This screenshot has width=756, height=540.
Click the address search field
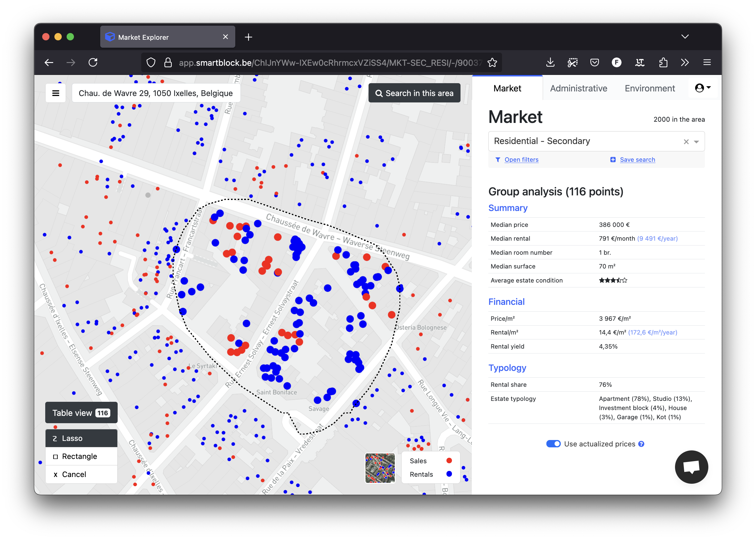[x=156, y=93]
